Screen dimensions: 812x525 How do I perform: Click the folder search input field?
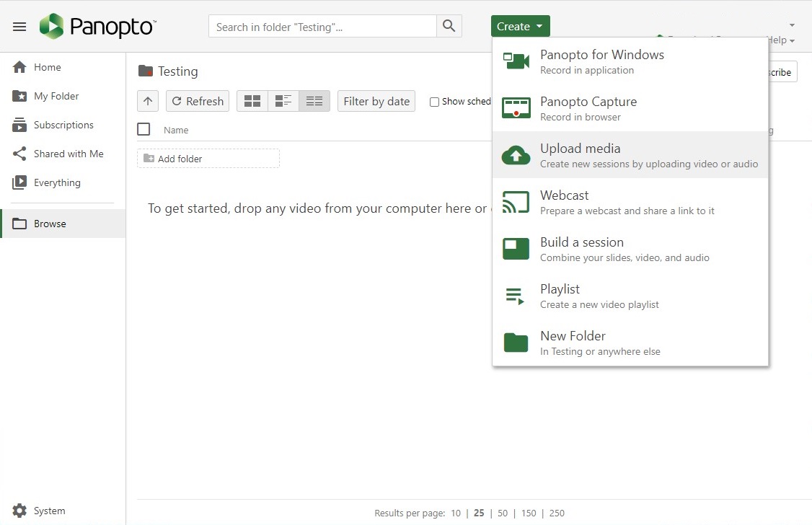pyautogui.click(x=322, y=25)
